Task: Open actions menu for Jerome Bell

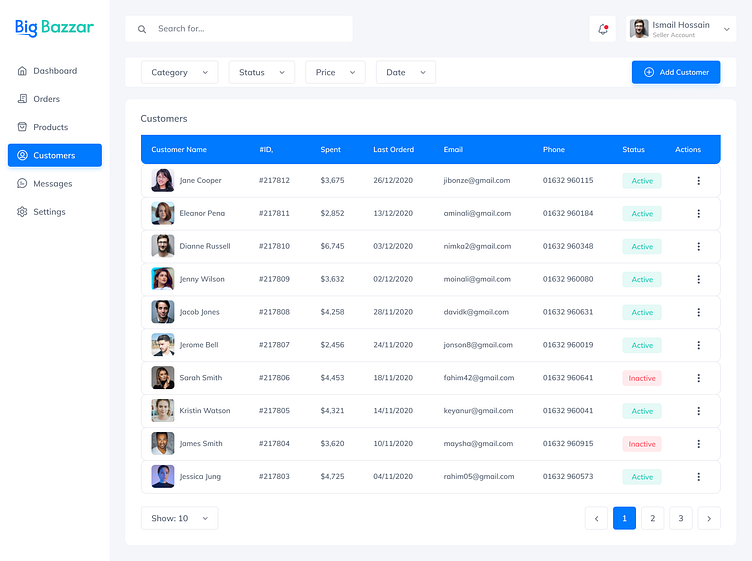Action: pyautogui.click(x=698, y=345)
